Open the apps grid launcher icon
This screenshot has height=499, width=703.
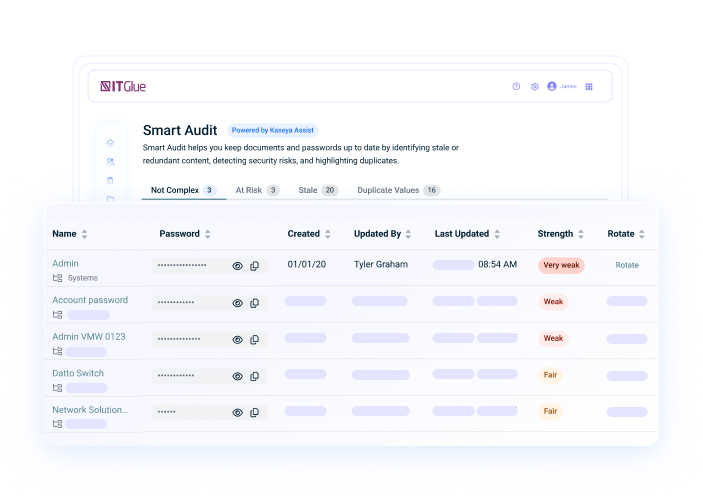point(589,87)
